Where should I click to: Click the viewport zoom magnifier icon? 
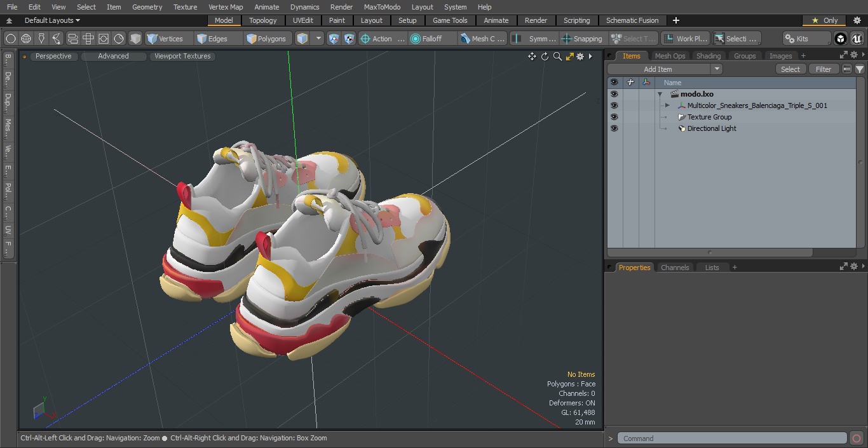[x=557, y=57]
